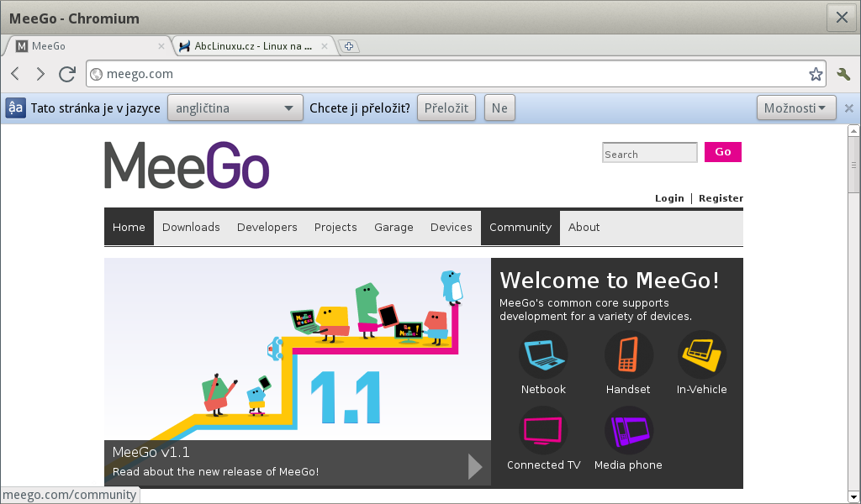The image size is (861, 504).
Task: Reload the page with the refresh icon
Action: pos(67,73)
